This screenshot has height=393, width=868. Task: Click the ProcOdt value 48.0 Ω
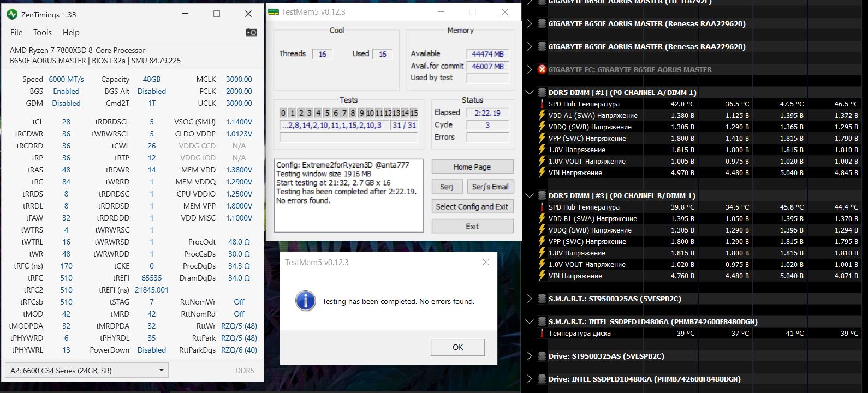pos(239,242)
